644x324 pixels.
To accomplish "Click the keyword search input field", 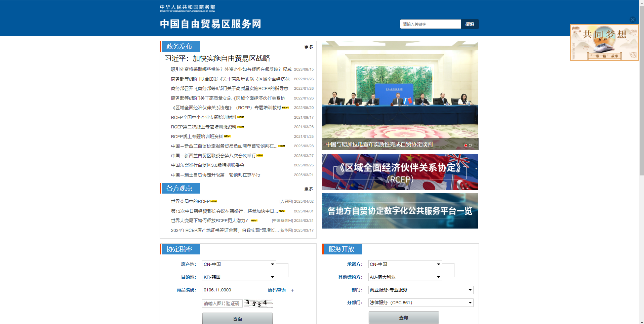I will click(430, 24).
